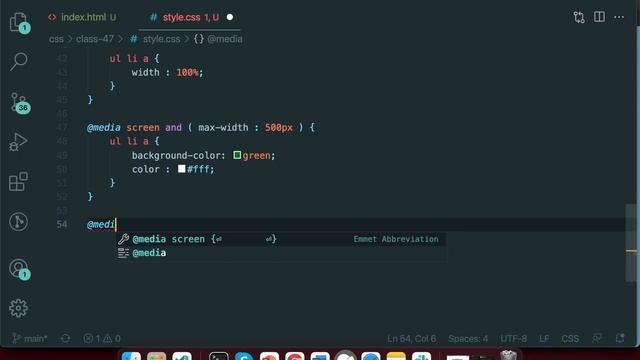640x360 pixels.
Task: Open the Trash in the Dock
Action: 509,355
